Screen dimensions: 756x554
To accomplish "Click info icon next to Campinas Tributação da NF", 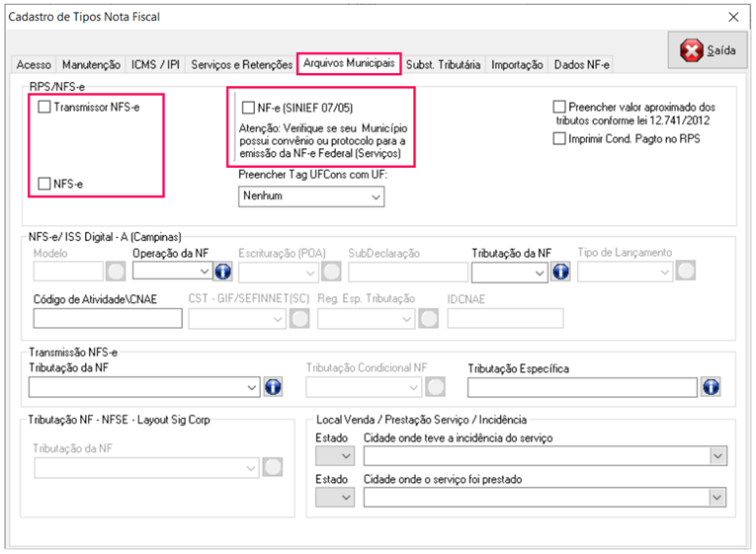I will tap(561, 271).
